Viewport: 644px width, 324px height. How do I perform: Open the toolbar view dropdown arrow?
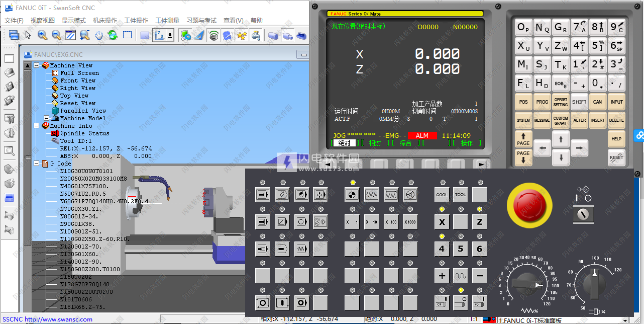point(170,35)
